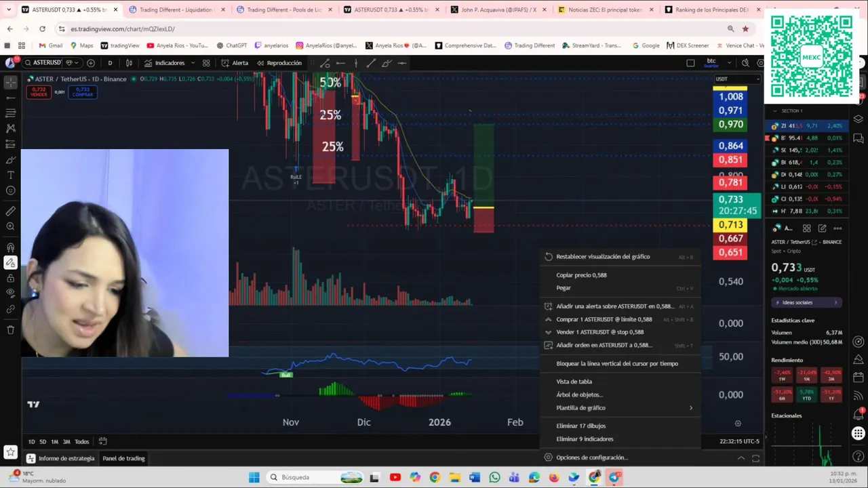Viewport: 868px width, 488px height.
Task: Activate the zoom-in tool
Action: click(11, 226)
